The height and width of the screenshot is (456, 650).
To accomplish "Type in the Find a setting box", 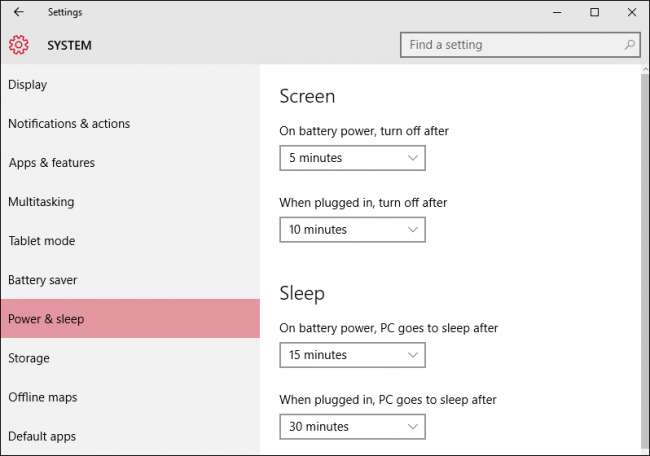I will point(510,45).
